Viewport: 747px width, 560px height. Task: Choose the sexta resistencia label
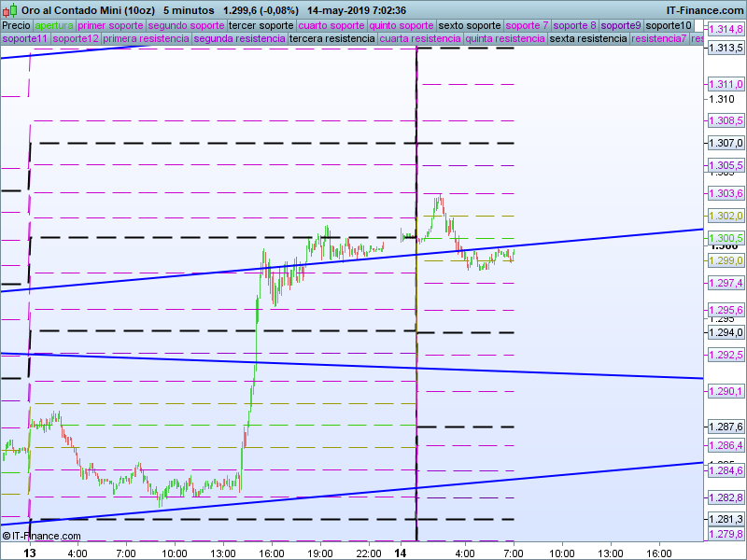click(588, 39)
